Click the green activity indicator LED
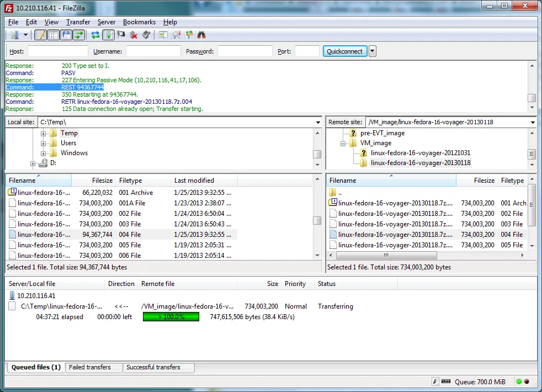Screen dimensions: 542x392 coord(518,382)
